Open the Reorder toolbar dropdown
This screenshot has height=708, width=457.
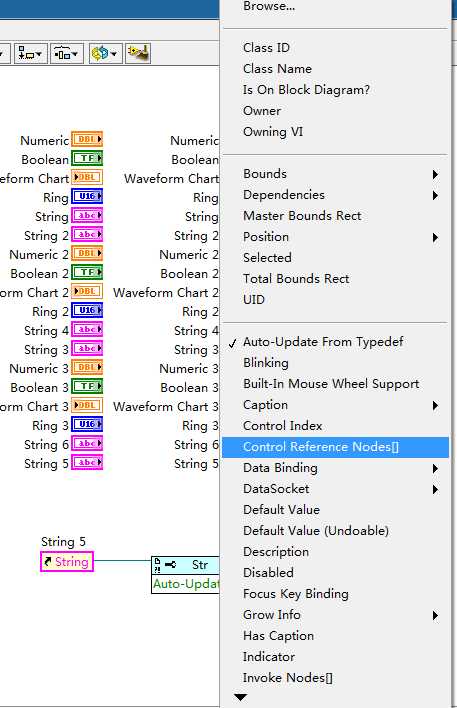coord(104,54)
